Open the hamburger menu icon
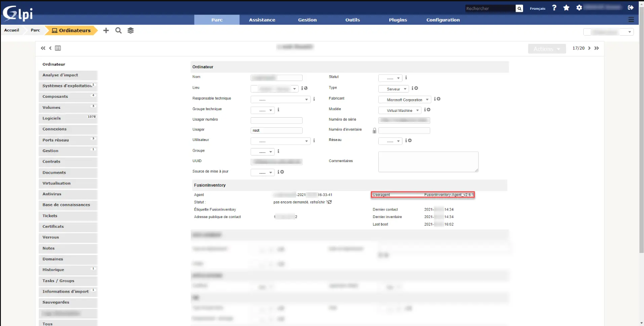644x326 pixels. click(x=631, y=19)
